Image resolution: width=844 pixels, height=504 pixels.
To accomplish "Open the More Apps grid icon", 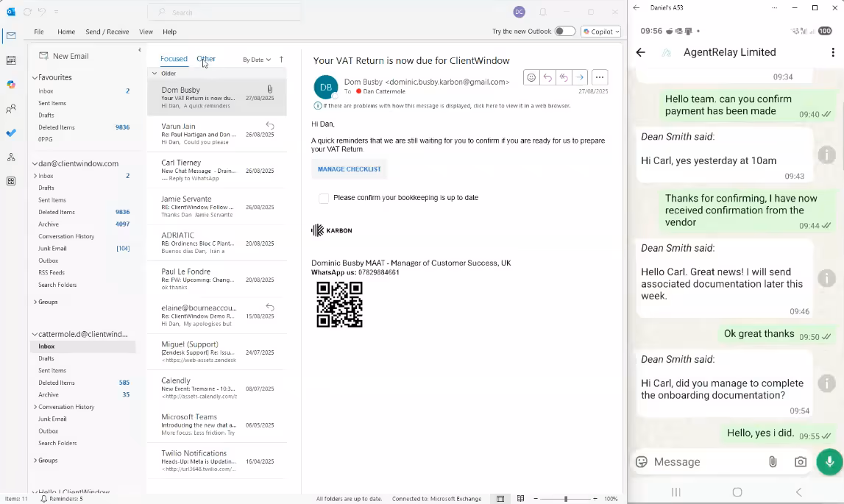I will [x=11, y=181].
